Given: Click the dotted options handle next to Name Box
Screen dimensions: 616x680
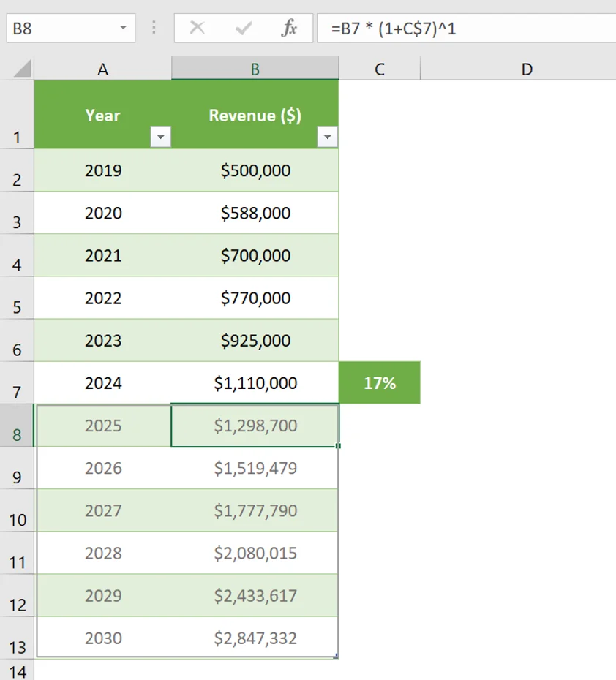Looking at the screenshot, I should pos(154,29).
